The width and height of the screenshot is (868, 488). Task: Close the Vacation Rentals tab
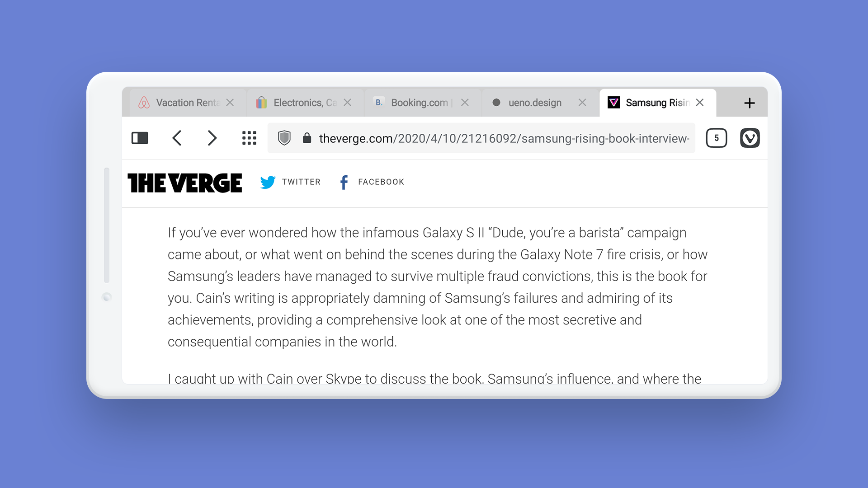pyautogui.click(x=230, y=103)
